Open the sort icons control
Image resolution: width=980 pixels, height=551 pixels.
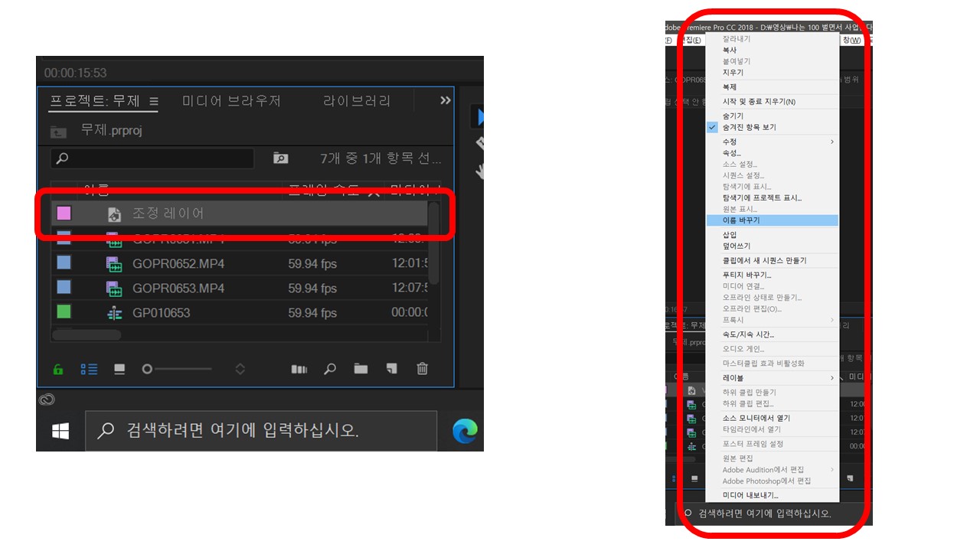(x=240, y=369)
